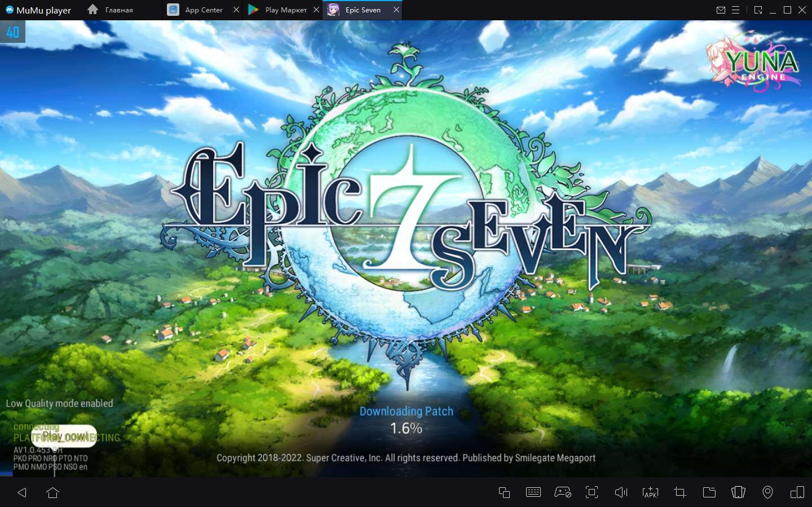Click the Downloading Patch status text
812x507 pixels.
(407, 411)
